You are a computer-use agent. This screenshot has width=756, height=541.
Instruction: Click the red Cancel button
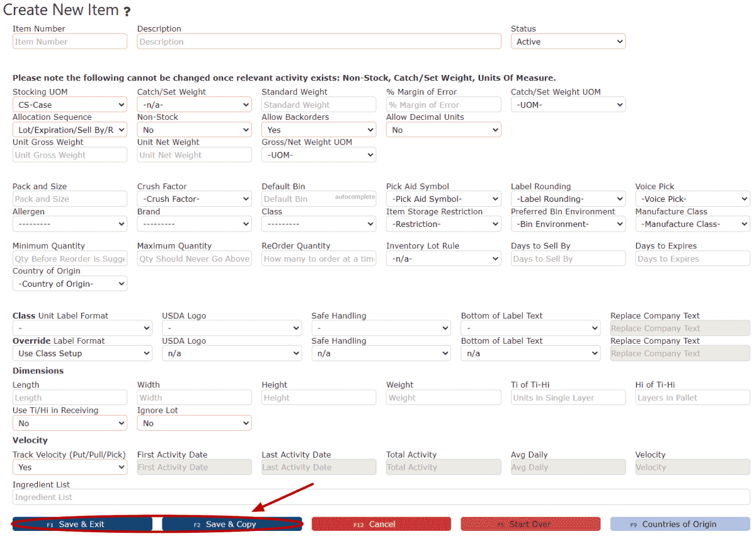pos(381,524)
